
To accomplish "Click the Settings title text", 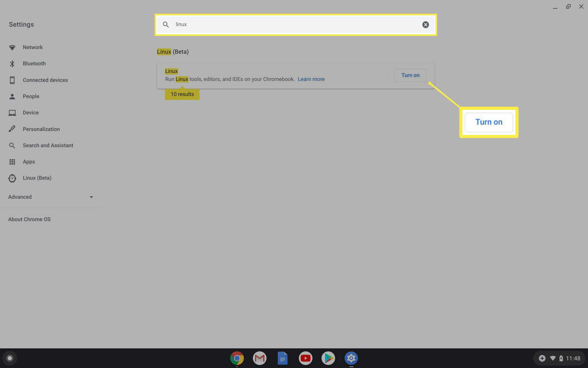I will [21, 25].
